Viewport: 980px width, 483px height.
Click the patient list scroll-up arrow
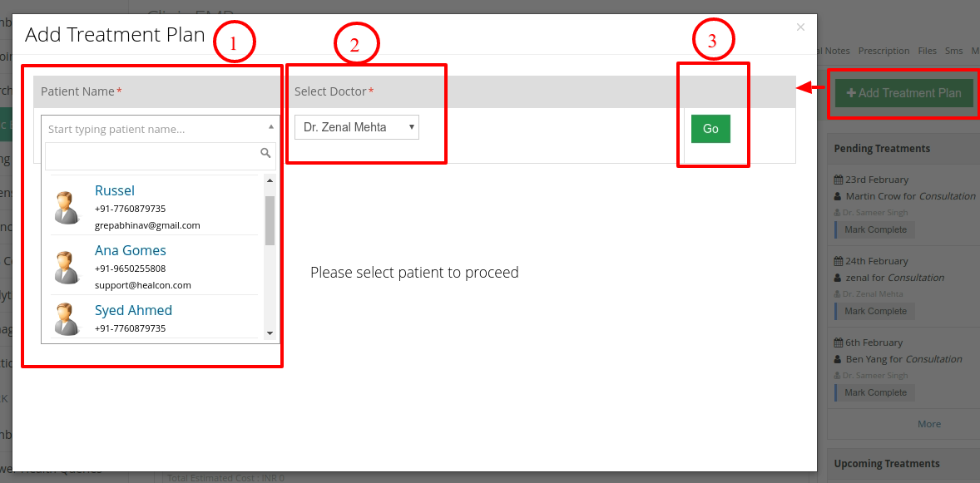pos(270,180)
